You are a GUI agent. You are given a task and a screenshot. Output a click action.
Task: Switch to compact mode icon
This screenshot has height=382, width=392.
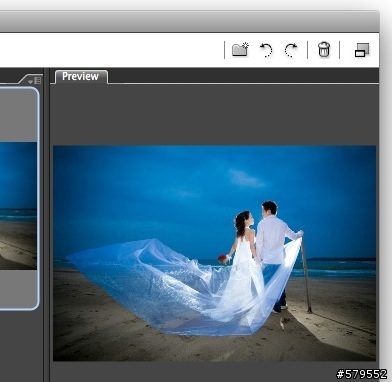pos(362,50)
